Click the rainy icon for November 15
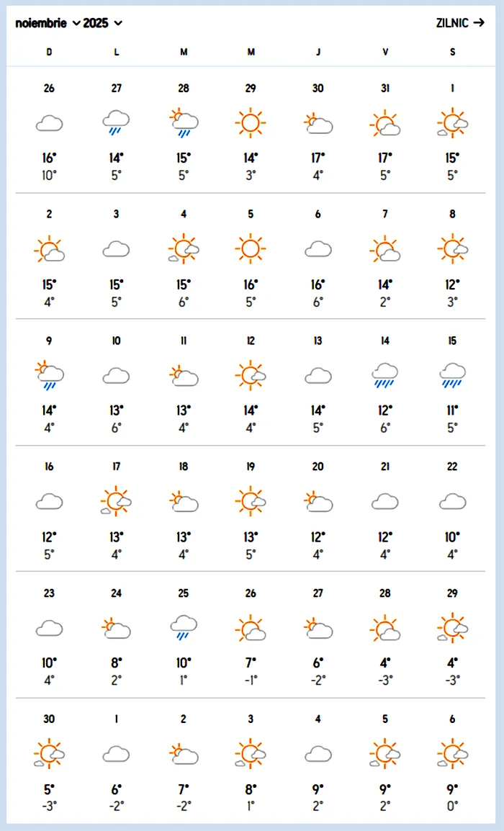 452,376
